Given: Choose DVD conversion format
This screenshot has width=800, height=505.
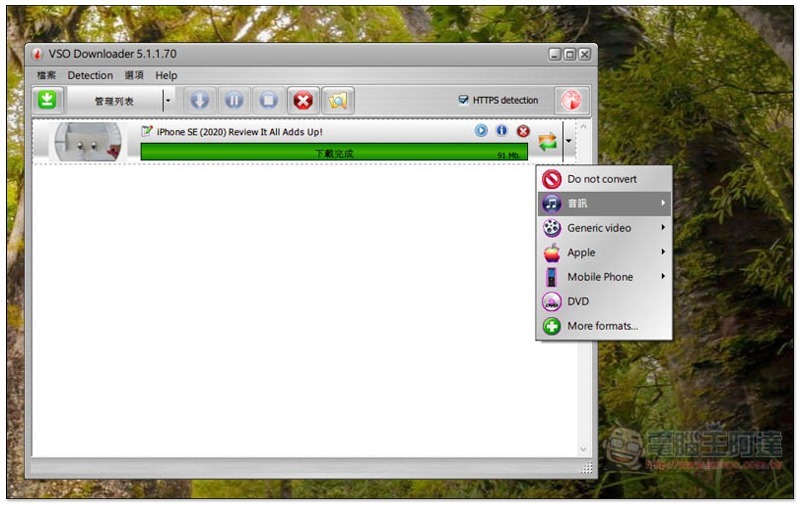Looking at the screenshot, I should pyautogui.click(x=605, y=301).
